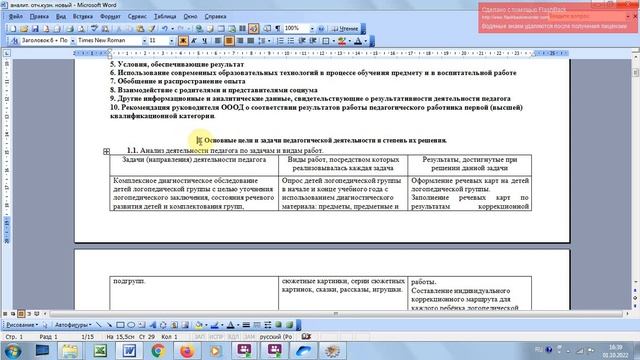Switch to Чтение reading mode
This screenshot has width=640, height=360.
pyautogui.click(x=345, y=29)
